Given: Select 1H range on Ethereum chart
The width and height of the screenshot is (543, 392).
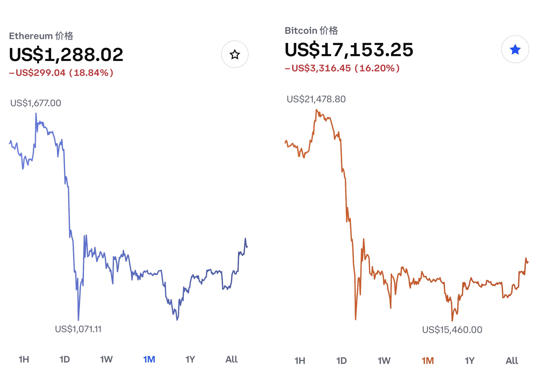Looking at the screenshot, I should (x=24, y=359).
